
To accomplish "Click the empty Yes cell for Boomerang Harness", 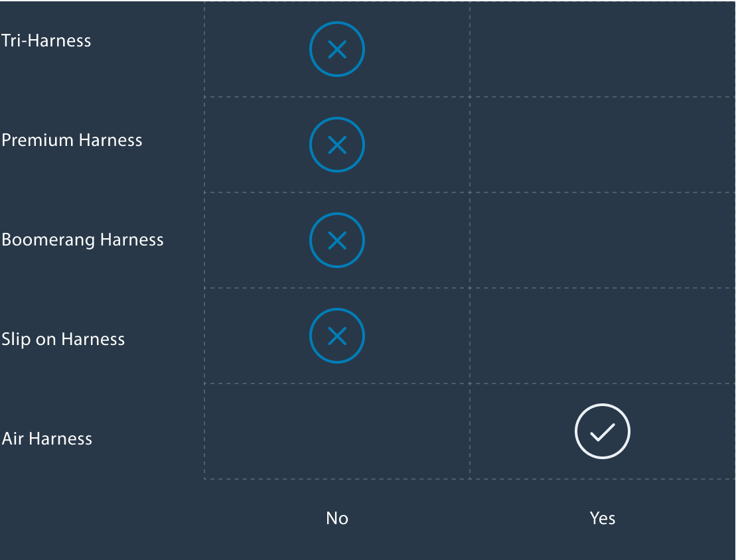I will click(x=603, y=240).
